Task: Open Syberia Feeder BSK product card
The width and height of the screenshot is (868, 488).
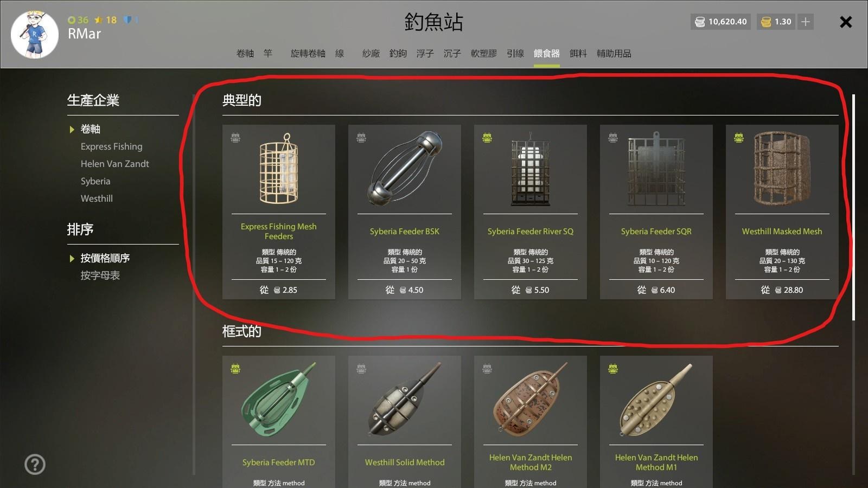Action: coord(405,212)
